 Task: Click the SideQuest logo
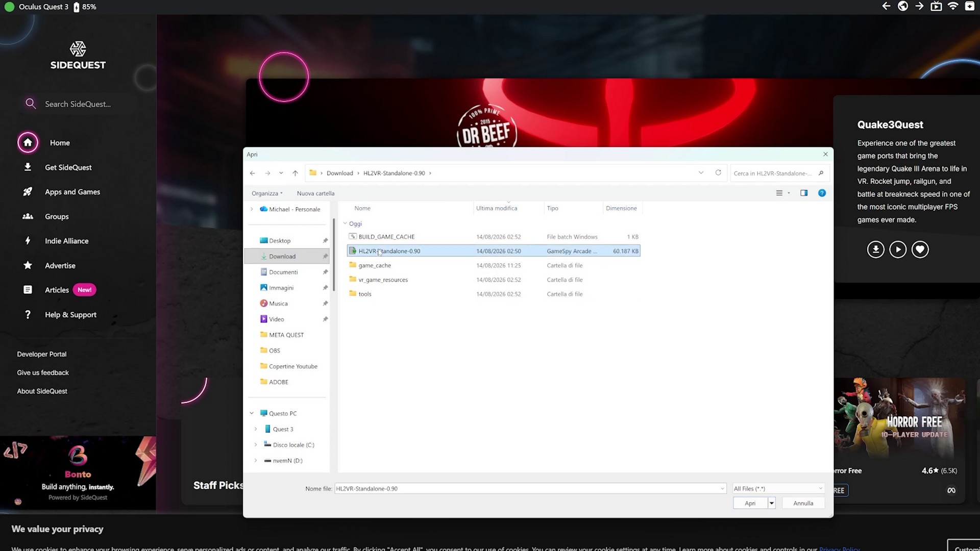click(x=78, y=56)
